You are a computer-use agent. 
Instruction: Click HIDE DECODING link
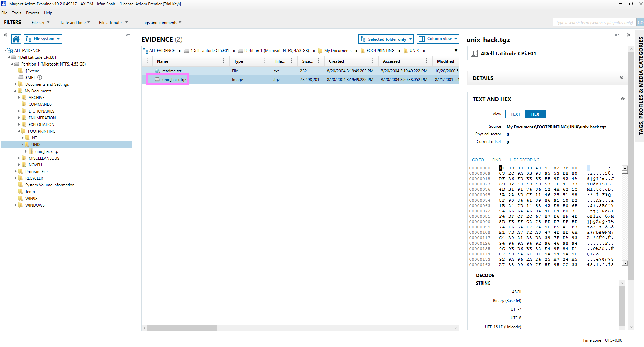(x=524, y=160)
